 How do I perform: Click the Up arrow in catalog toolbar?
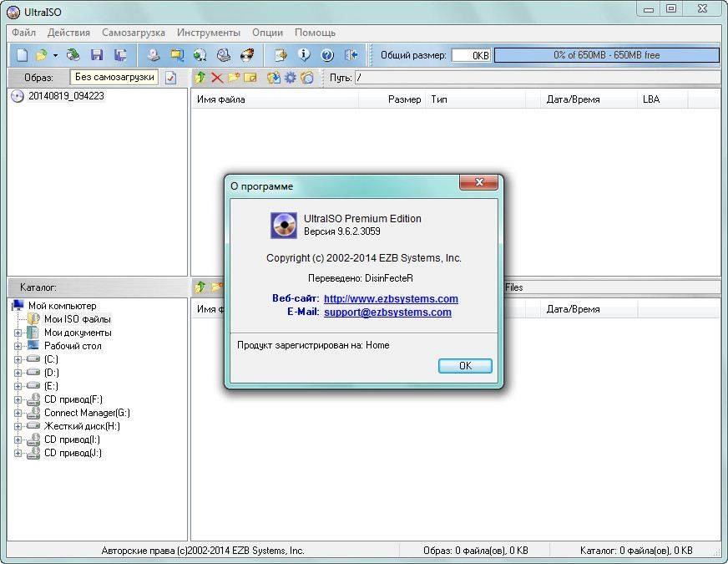(200, 287)
